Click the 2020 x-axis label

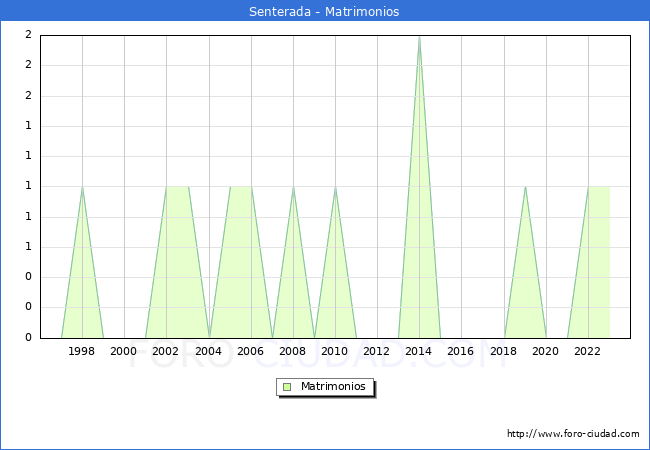tap(546, 351)
